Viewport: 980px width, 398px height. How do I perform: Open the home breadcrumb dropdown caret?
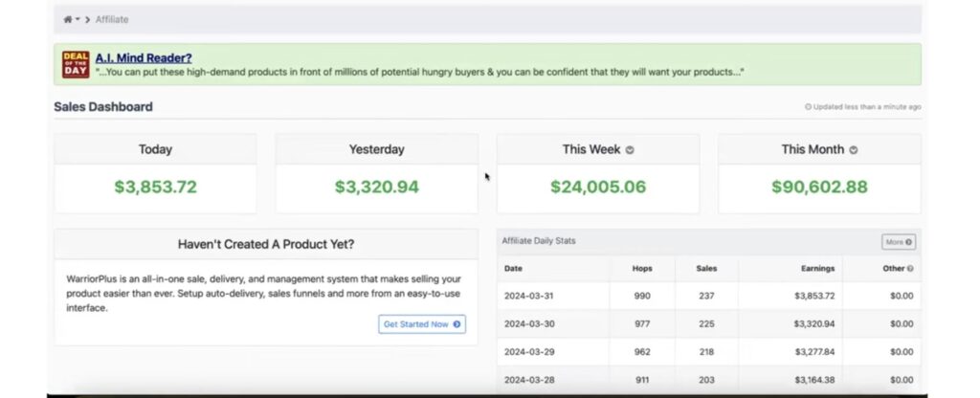(x=77, y=19)
